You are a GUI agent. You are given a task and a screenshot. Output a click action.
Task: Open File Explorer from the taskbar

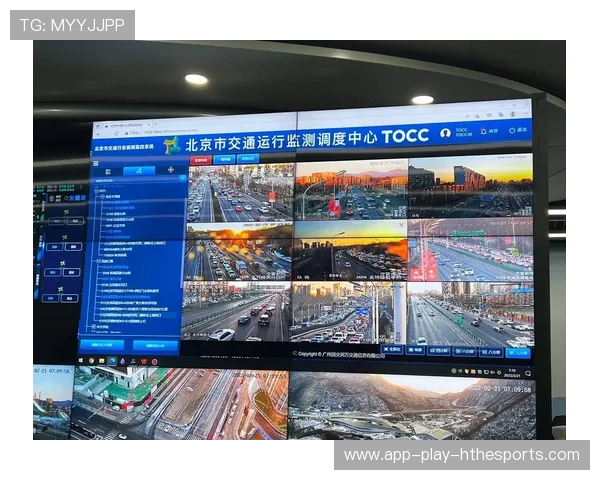(x=101, y=361)
